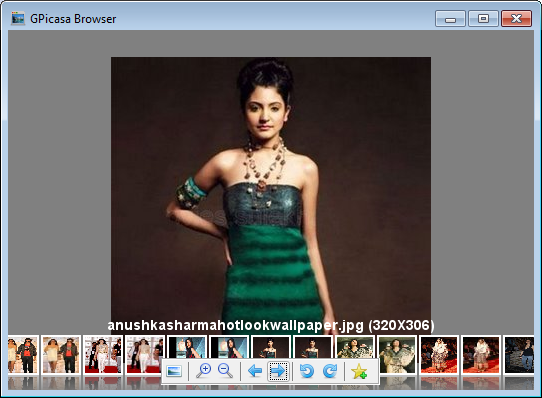
Task: Select first dark thumbnail of the green dress photo
Action: 271,348
